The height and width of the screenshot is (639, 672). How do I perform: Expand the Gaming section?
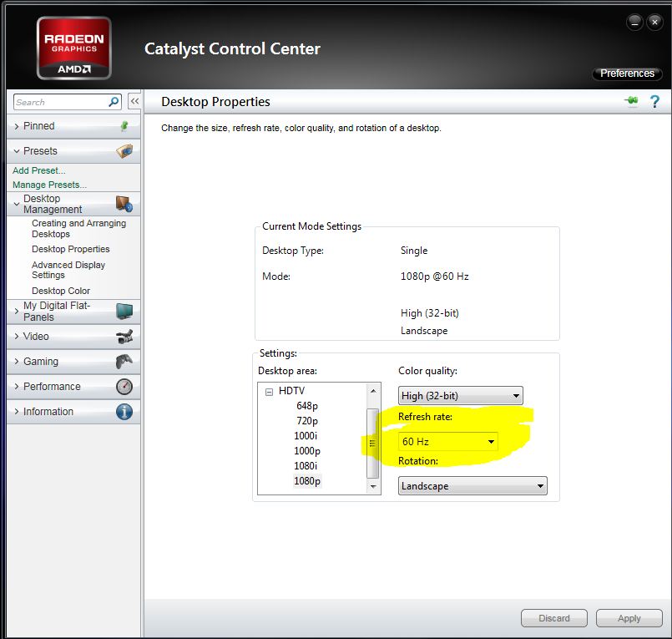pos(17,362)
